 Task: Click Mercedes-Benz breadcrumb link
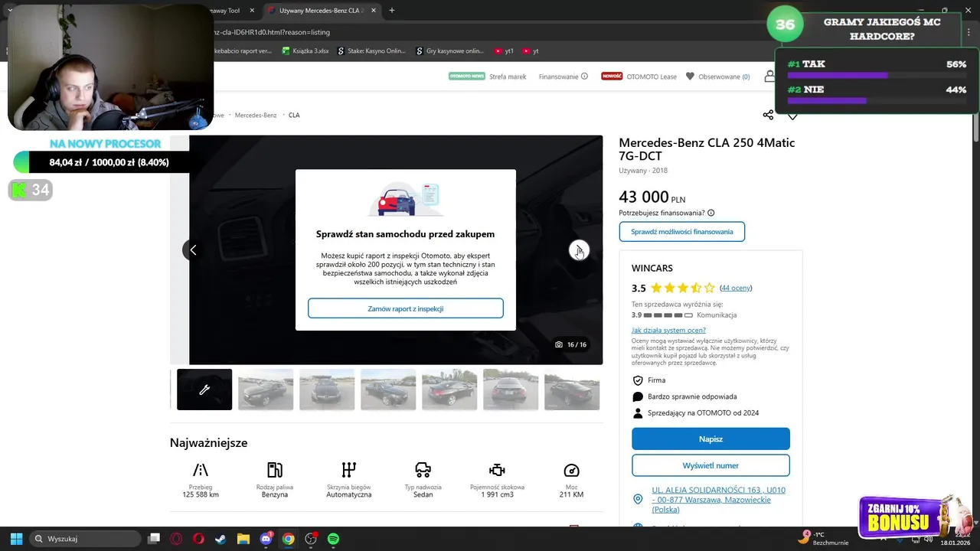click(x=256, y=115)
